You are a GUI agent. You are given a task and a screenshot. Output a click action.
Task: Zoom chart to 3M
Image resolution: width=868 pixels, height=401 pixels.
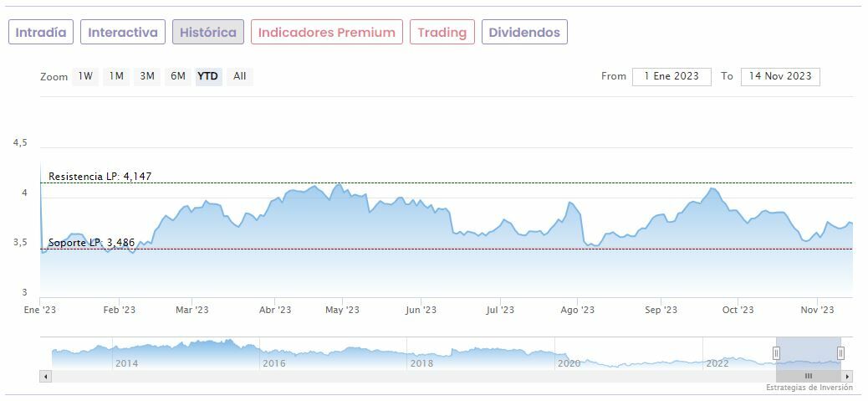click(x=147, y=76)
